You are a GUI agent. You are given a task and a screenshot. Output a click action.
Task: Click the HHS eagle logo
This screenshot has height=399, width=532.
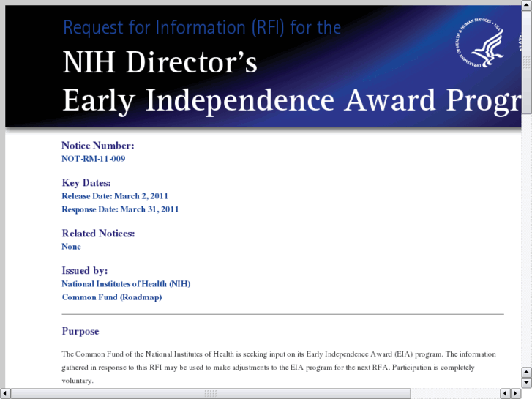(480, 42)
